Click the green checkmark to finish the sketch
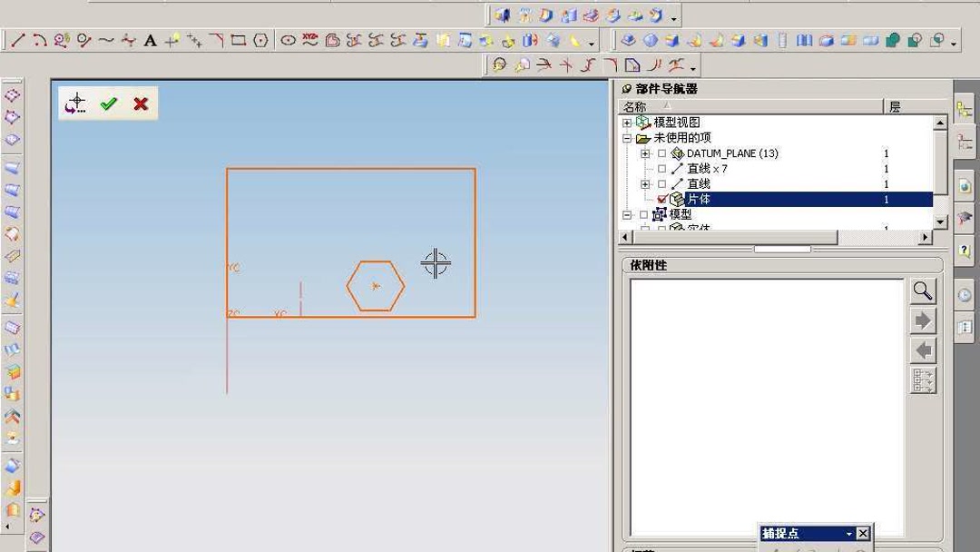The image size is (980, 552). 108,103
